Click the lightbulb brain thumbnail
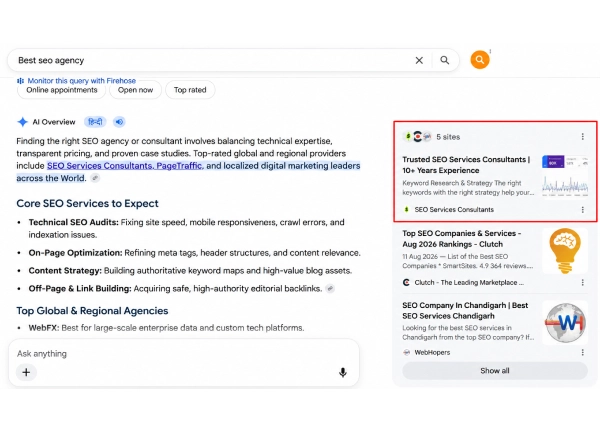The width and height of the screenshot is (600, 433). (x=565, y=251)
